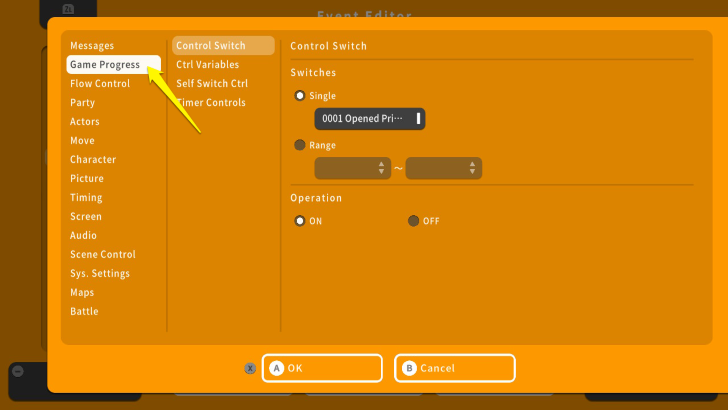
Task: Open the Picture category
Action: click(87, 179)
